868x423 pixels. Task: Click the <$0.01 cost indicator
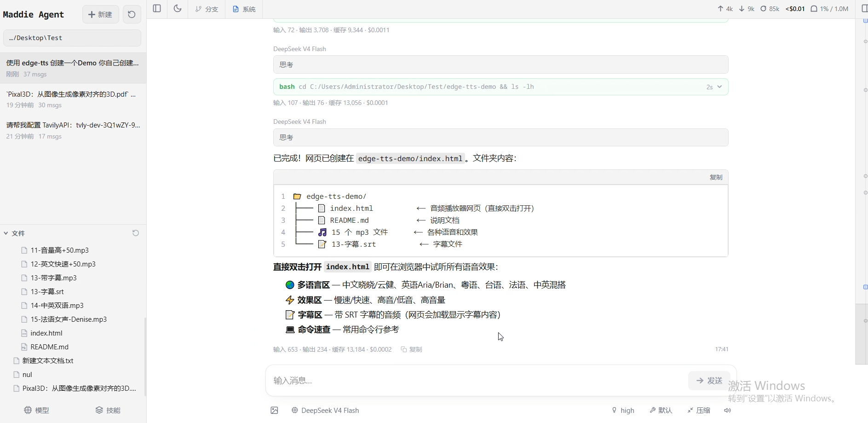pos(795,9)
